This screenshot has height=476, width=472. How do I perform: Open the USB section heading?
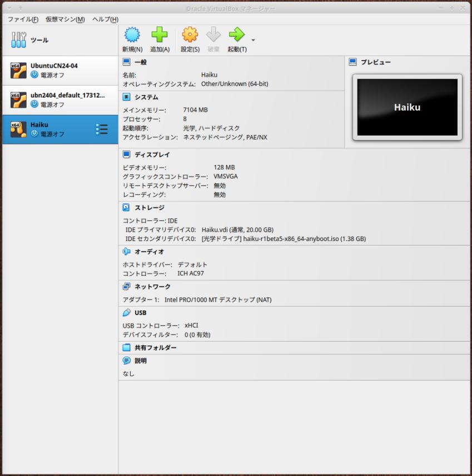tap(141, 313)
